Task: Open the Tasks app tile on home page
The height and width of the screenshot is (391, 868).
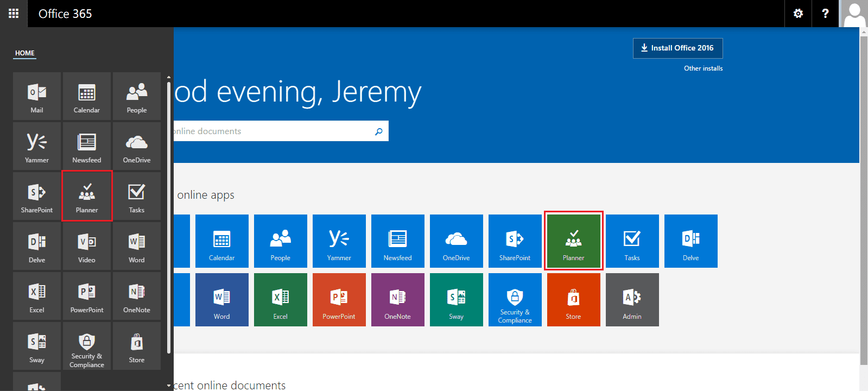Action: [x=632, y=241]
